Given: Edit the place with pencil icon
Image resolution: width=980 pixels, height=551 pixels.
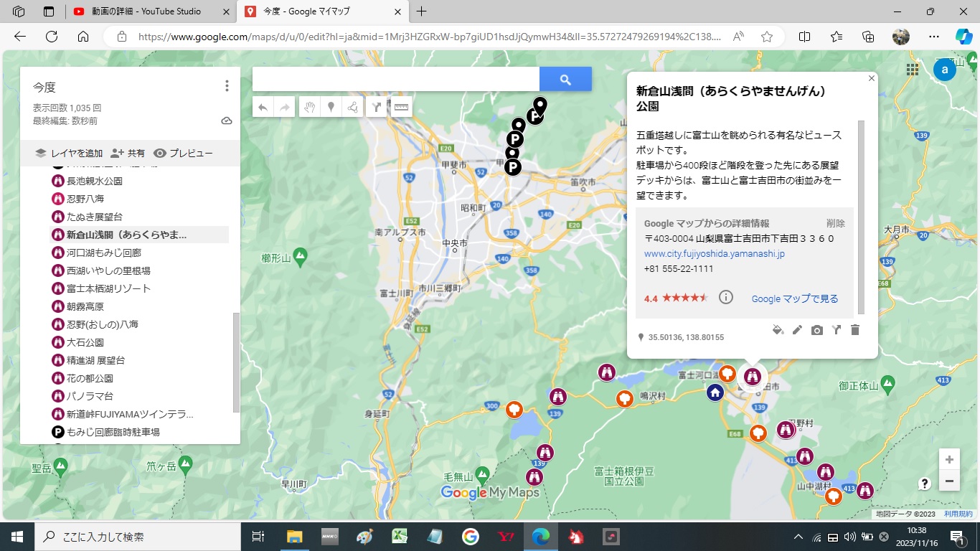Looking at the screenshot, I should pos(797,330).
